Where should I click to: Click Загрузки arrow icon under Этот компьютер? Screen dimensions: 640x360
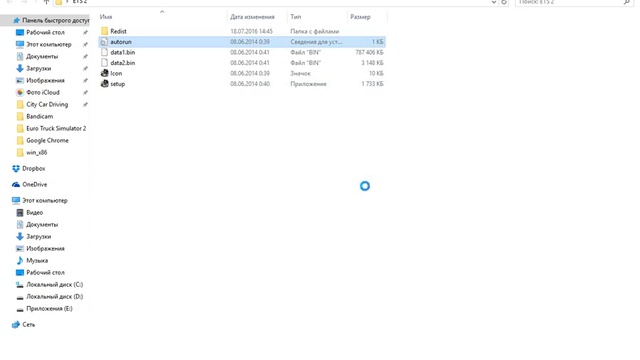point(20,236)
